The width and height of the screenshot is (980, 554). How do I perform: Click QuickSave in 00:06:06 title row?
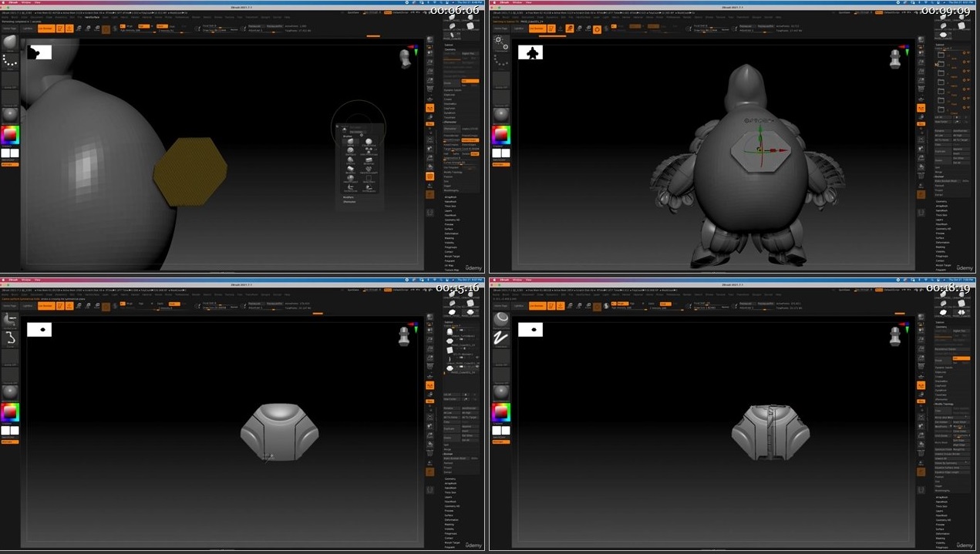pyautogui.click(x=353, y=12)
